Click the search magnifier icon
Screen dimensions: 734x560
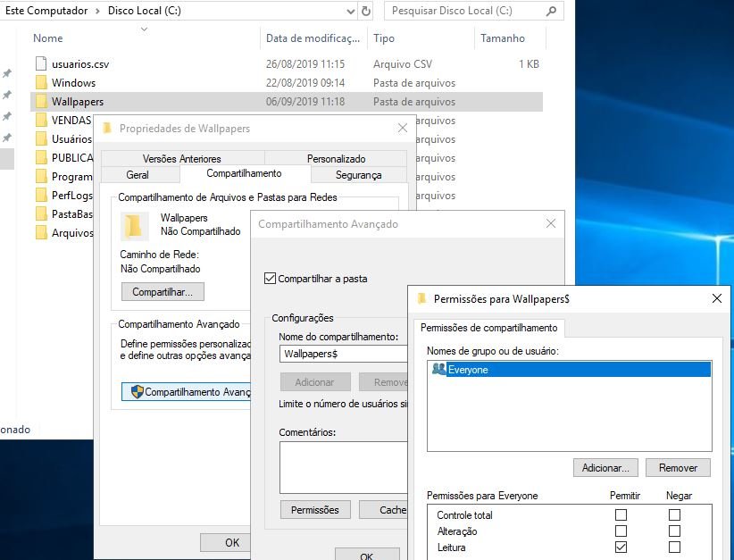[552, 11]
